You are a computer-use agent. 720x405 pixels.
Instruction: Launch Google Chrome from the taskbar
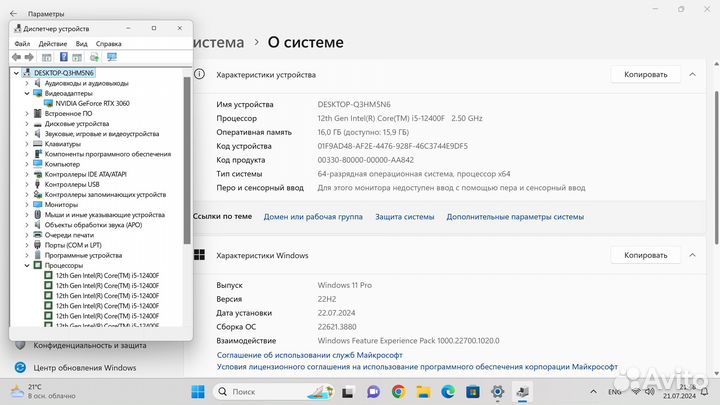(399, 392)
